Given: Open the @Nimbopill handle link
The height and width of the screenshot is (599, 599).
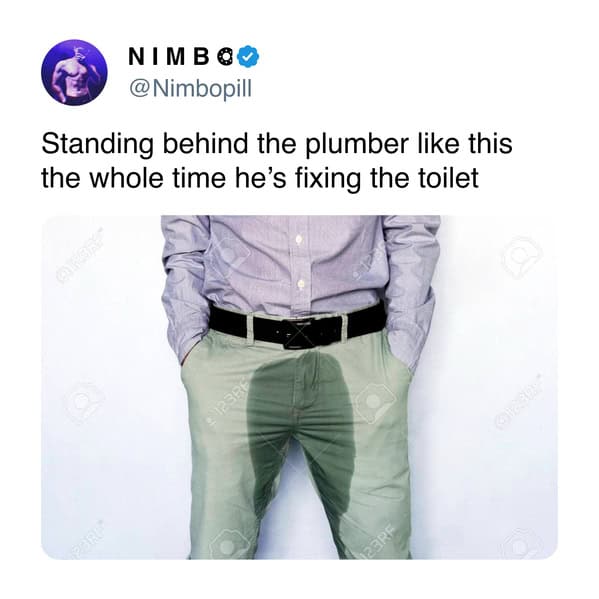Looking at the screenshot, I should pos(191,89).
